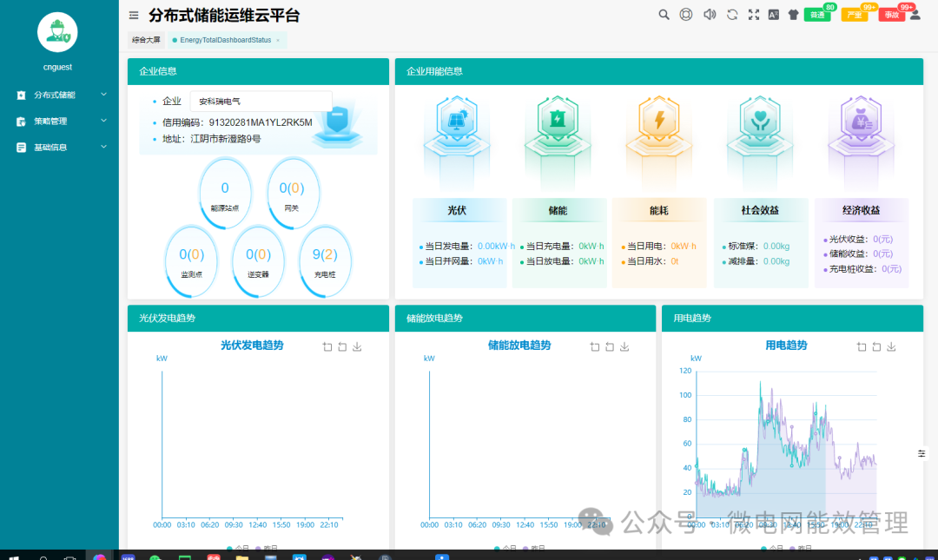Open the user account silhouette icon
Image resolution: width=938 pixels, height=560 pixels.
click(x=915, y=16)
